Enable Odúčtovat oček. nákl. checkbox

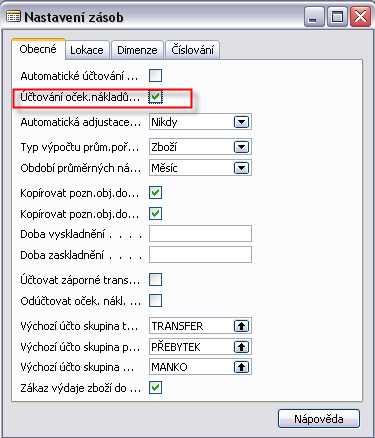pos(155,301)
